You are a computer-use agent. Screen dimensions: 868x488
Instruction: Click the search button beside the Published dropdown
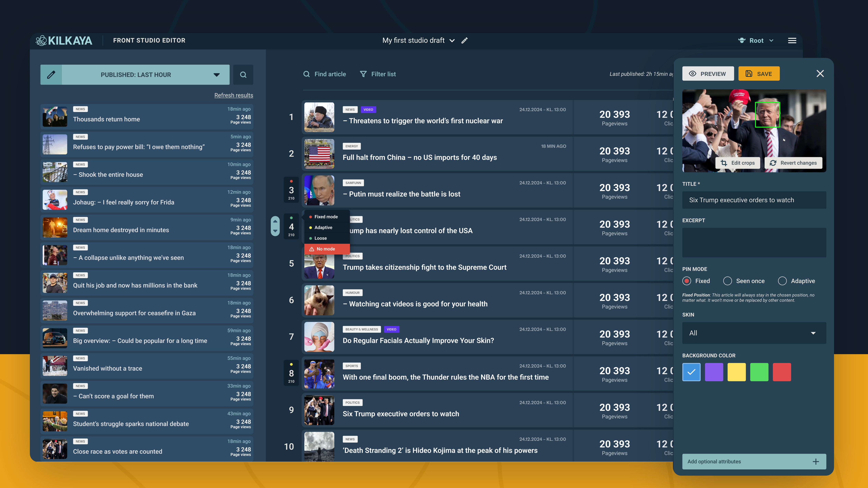coord(243,74)
